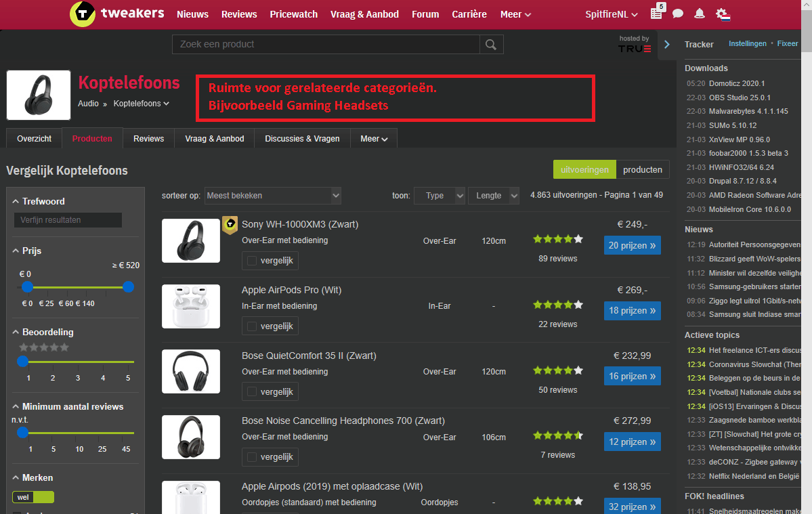Open the Forum menu item
This screenshot has width=812, height=514.
point(425,14)
